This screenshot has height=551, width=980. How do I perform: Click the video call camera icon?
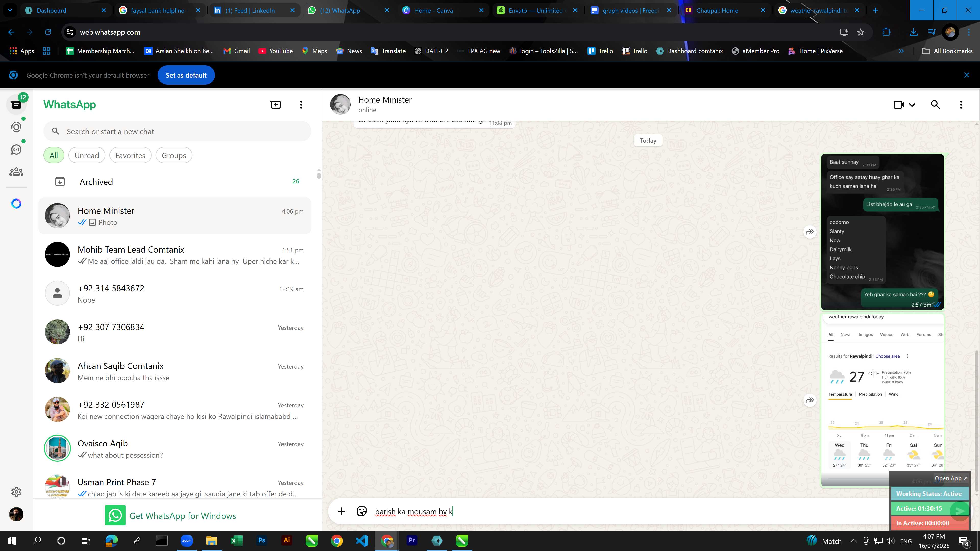point(899,105)
